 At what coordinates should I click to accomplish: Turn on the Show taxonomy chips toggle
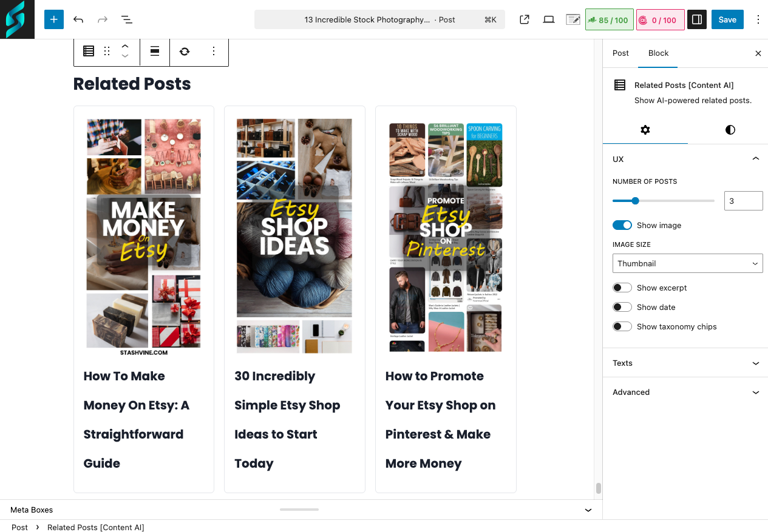(x=622, y=326)
